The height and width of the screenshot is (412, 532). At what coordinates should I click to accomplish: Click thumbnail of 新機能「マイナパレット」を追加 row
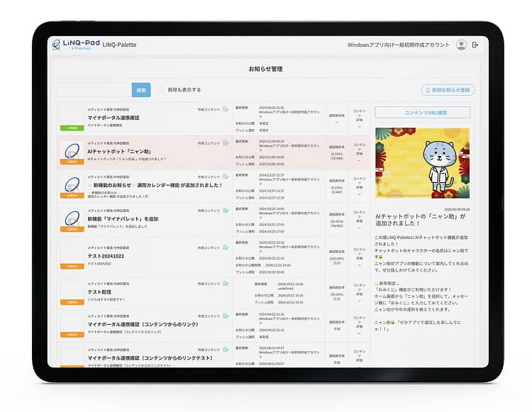click(x=72, y=219)
